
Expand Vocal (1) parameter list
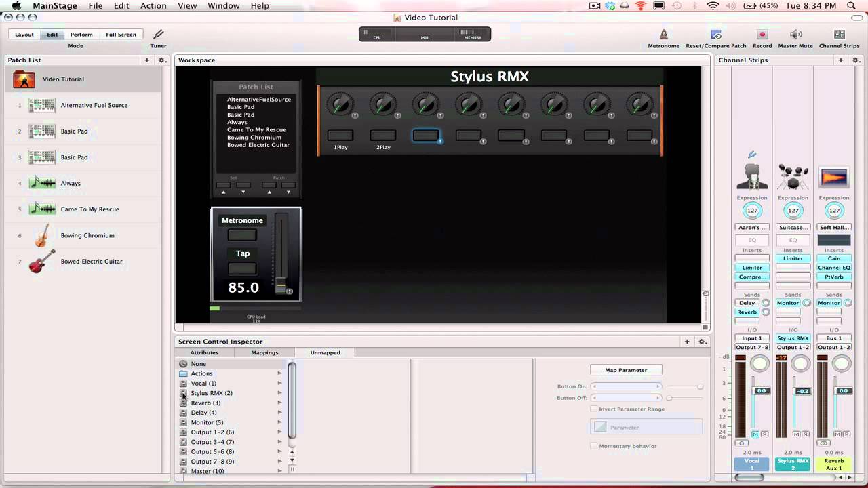[279, 384]
